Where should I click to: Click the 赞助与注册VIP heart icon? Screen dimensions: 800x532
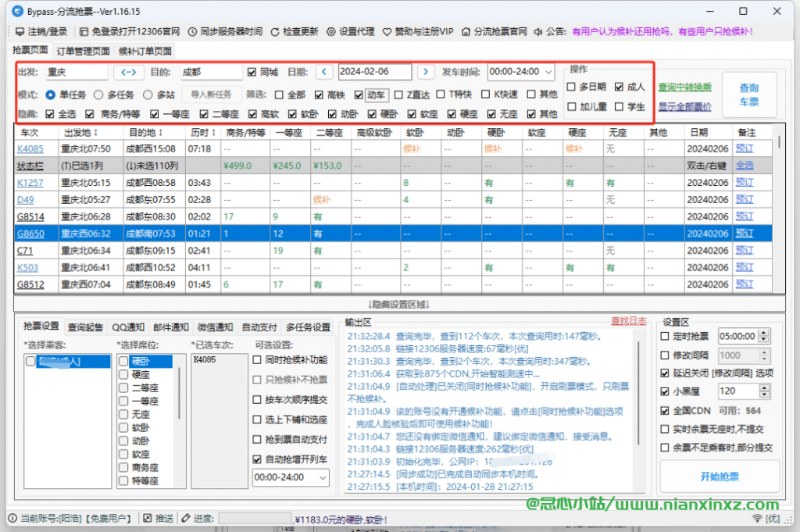(x=387, y=31)
